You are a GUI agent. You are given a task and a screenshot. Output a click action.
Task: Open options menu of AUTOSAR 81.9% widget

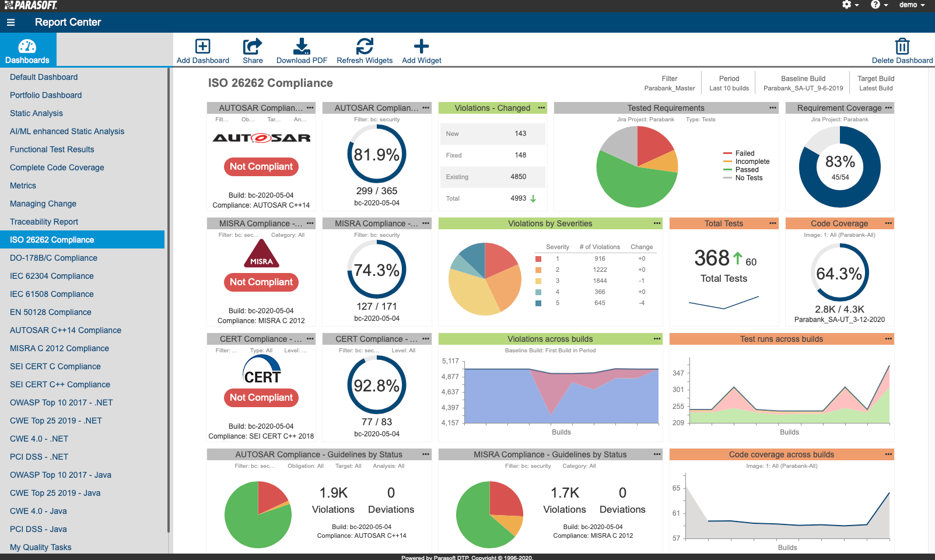pyautogui.click(x=426, y=108)
